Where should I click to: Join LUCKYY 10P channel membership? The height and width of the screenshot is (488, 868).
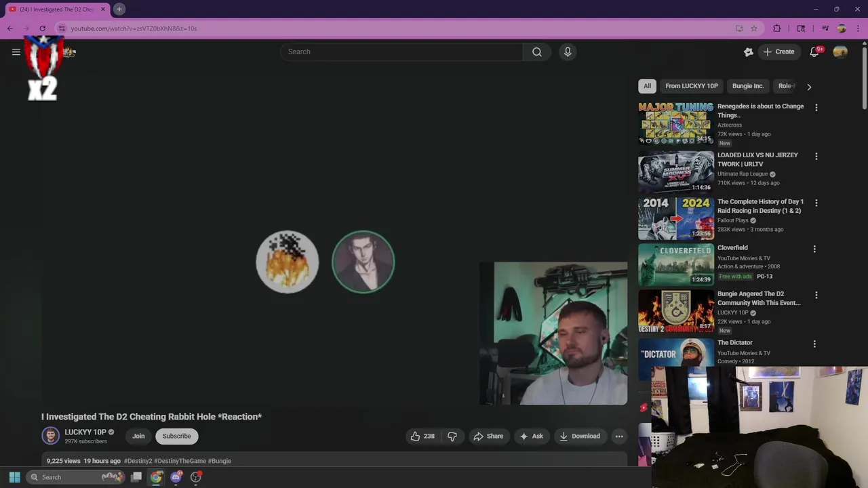[x=138, y=436]
